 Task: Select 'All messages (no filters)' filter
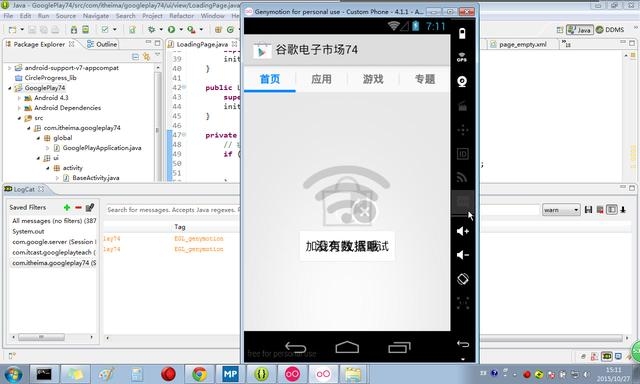[x=54, y=221]
